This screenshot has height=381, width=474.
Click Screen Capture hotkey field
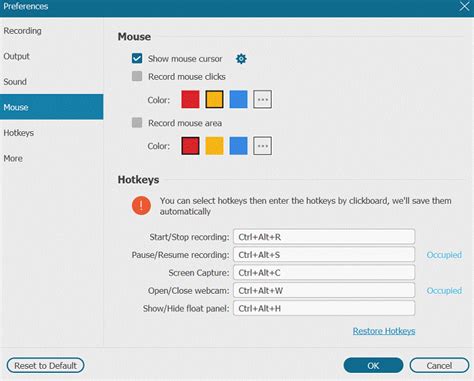point(324,273)
